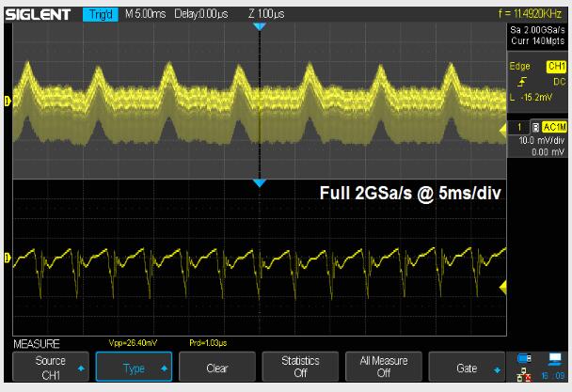572x392 pixels.
Task: Click the L -15.2mV trigger level value
Action: tap(531, 98)
